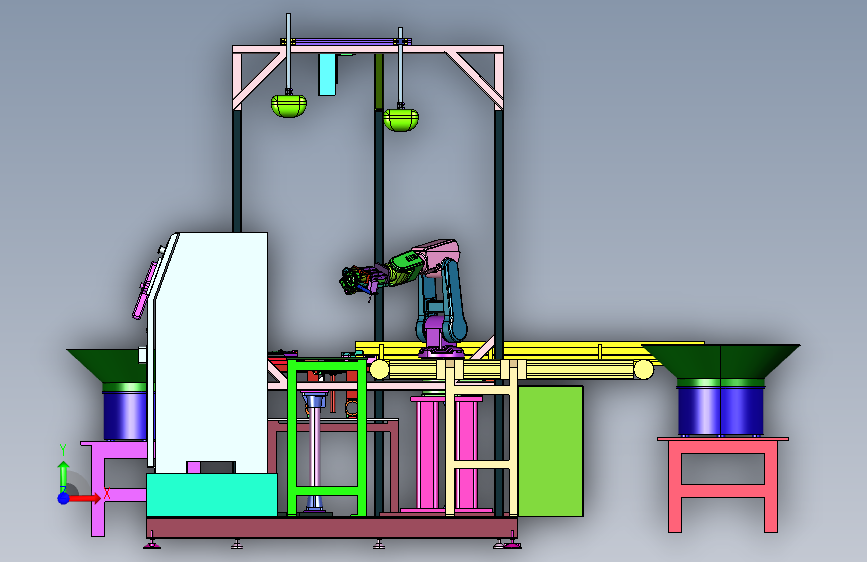The height and width of the screenshot is (562, 867).
Task: Select the left conveyor roller end
Action: point(379,370)
